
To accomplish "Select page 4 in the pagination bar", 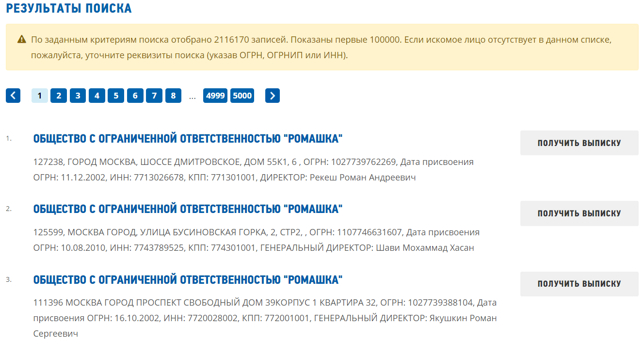I will pyautogui.click(x=97, y=96).
